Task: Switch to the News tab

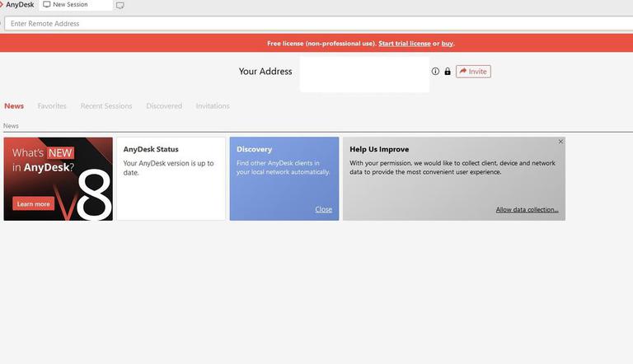Action: 14,105
